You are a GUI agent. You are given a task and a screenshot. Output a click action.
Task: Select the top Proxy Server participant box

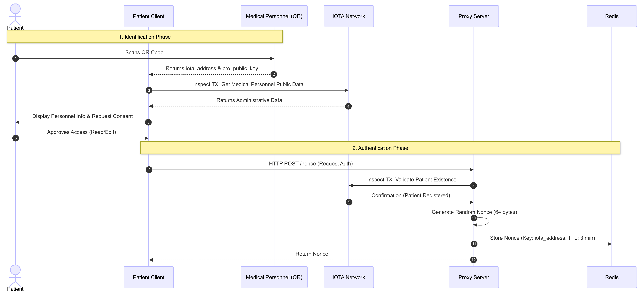[474, 16]
